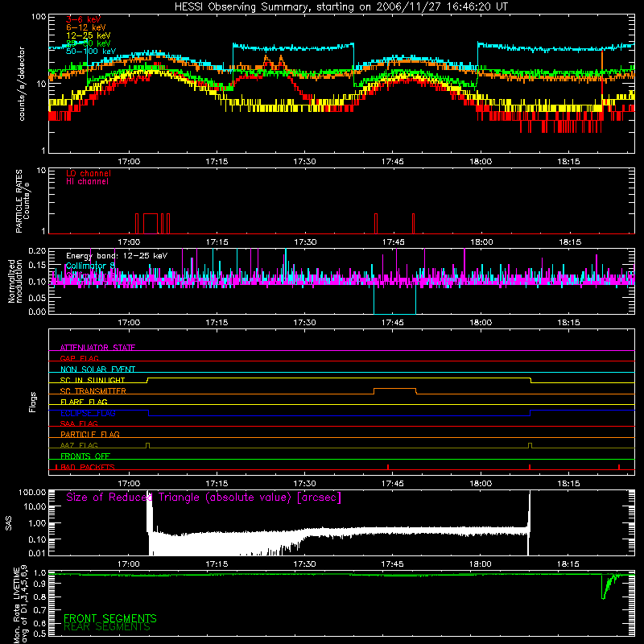Select the LO channel legend label
The height and width of the screenshot is (644, 644).
click(89, 173)
